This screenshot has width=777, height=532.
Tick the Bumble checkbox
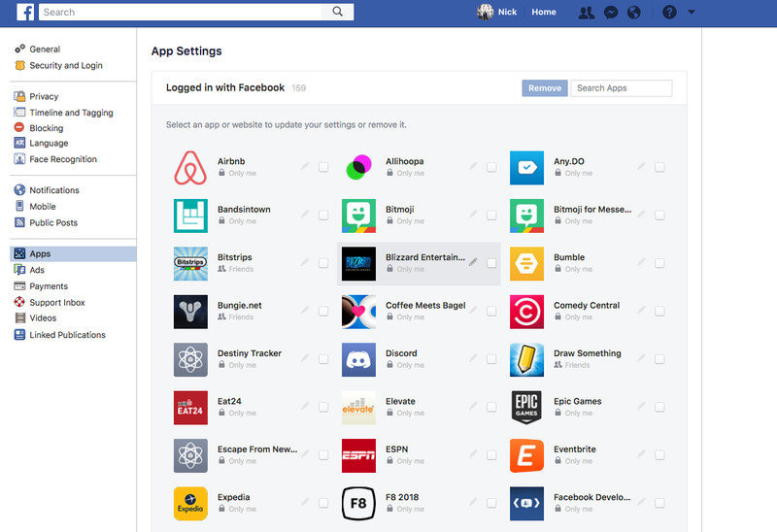[659, 263]
